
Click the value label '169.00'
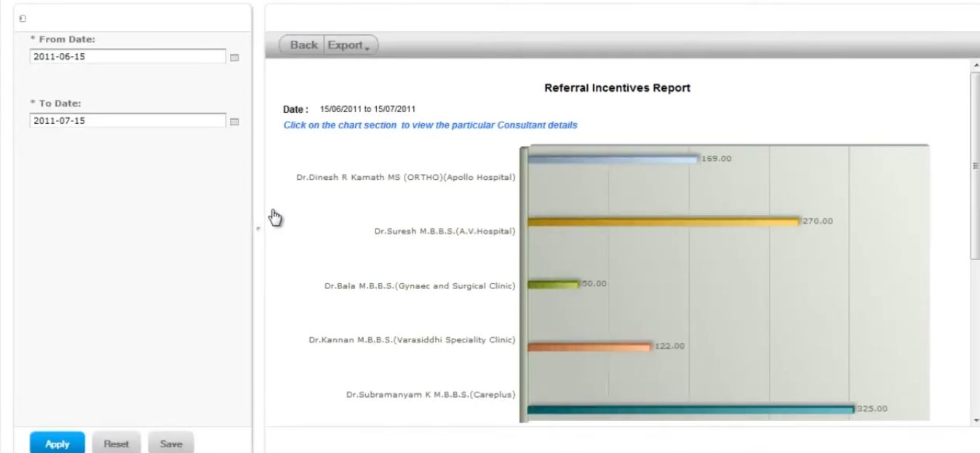point(717,159)
